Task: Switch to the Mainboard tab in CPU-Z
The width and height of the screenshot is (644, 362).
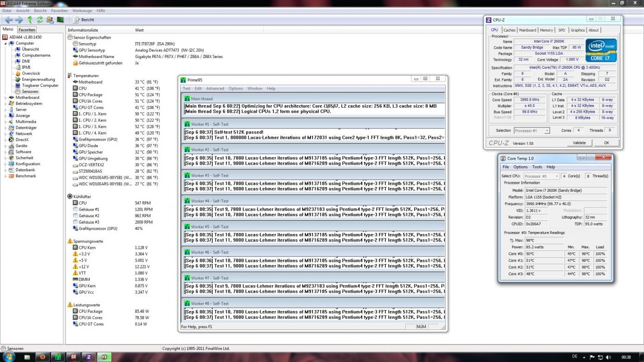Action: [x=527, y=30]
